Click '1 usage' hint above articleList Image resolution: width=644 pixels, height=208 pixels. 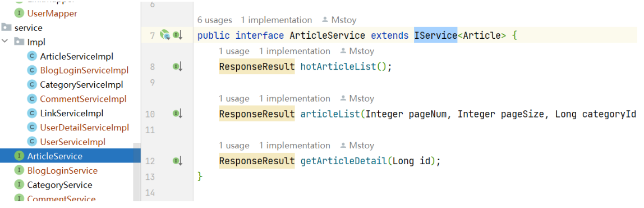(x=234, y=98)
